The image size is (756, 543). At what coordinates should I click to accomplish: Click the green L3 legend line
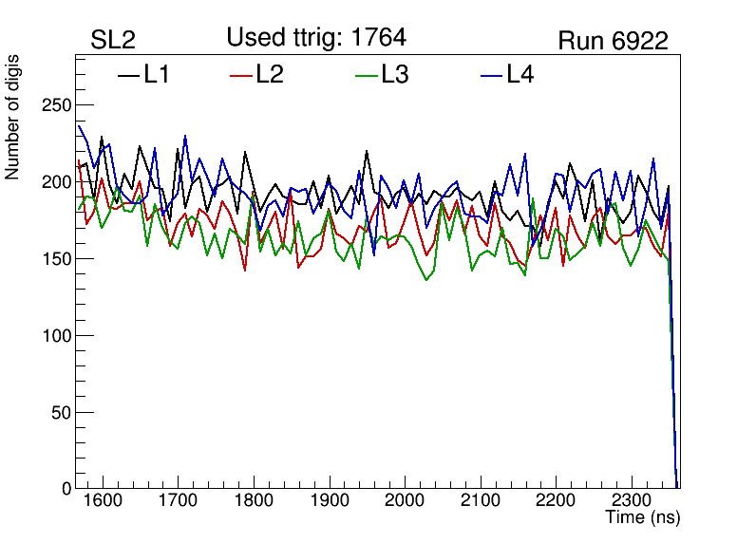(x=366, y=74)
